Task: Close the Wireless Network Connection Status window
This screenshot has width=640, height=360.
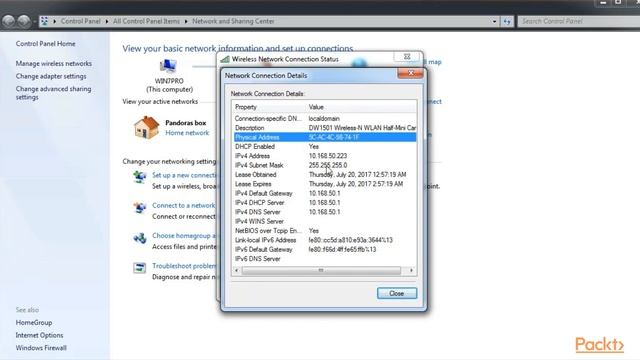Action: click(x=407, y=57)
